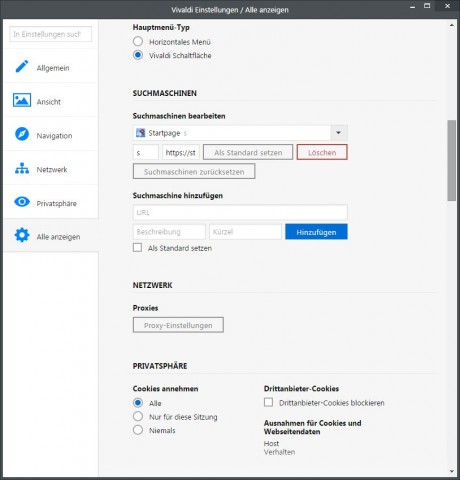Click the Kürzel input field

[x=245, y=232]
